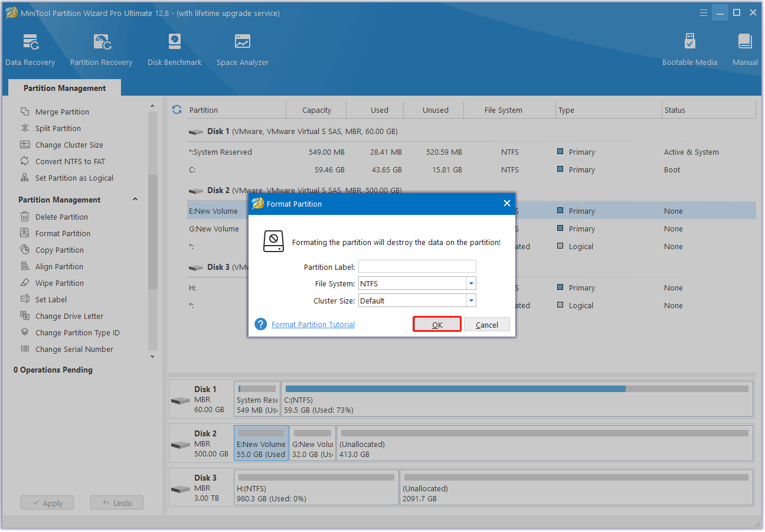The width and height of the screenshot is (765, 532).
Task: Click sidebar scroll up arrow
Action: pyautogui.click(x=153, y=105)
